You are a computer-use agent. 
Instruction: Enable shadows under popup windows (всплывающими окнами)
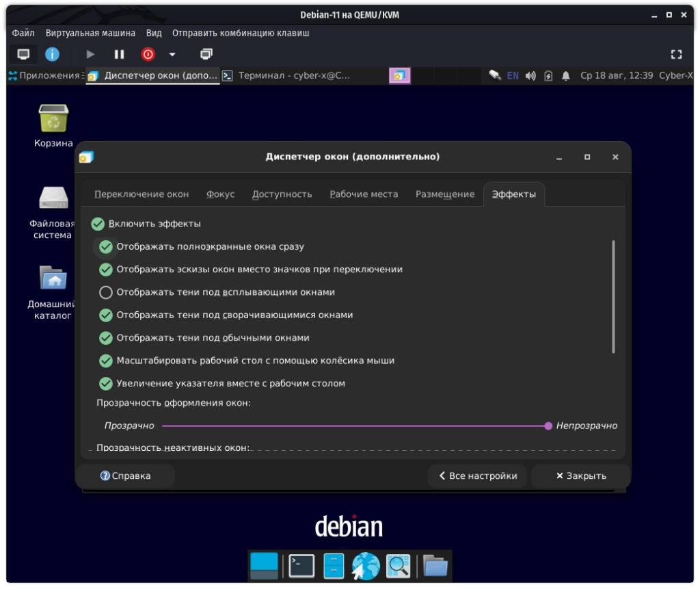106,292
